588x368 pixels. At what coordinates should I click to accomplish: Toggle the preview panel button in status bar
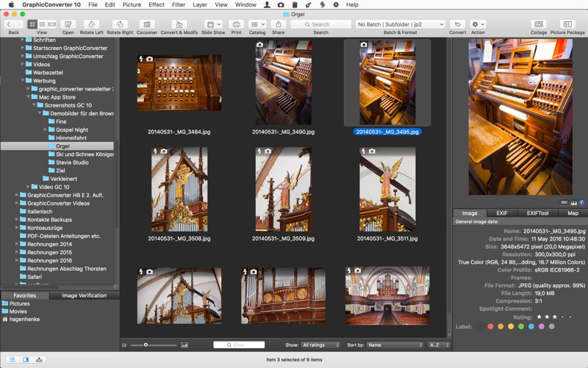point(26,359)
